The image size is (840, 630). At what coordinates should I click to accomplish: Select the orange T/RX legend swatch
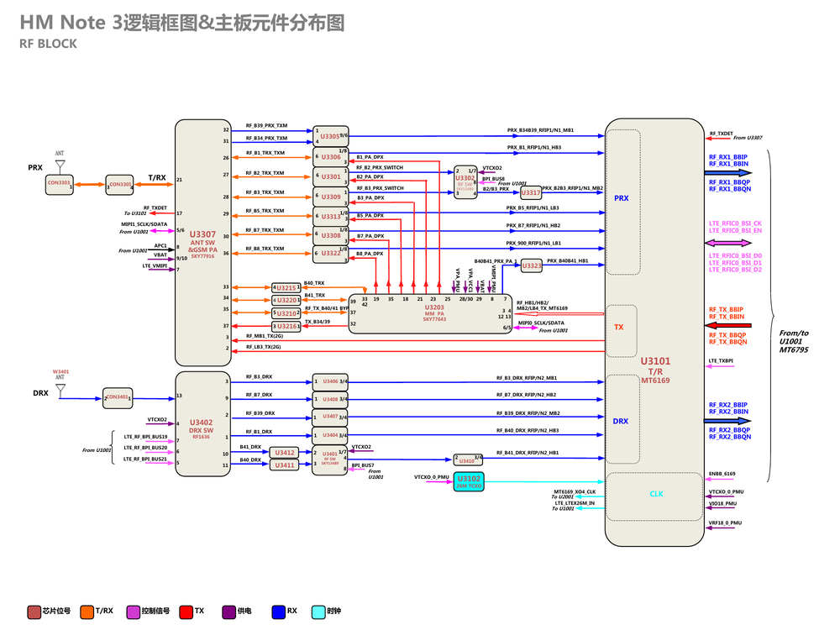tap(87, 612)
